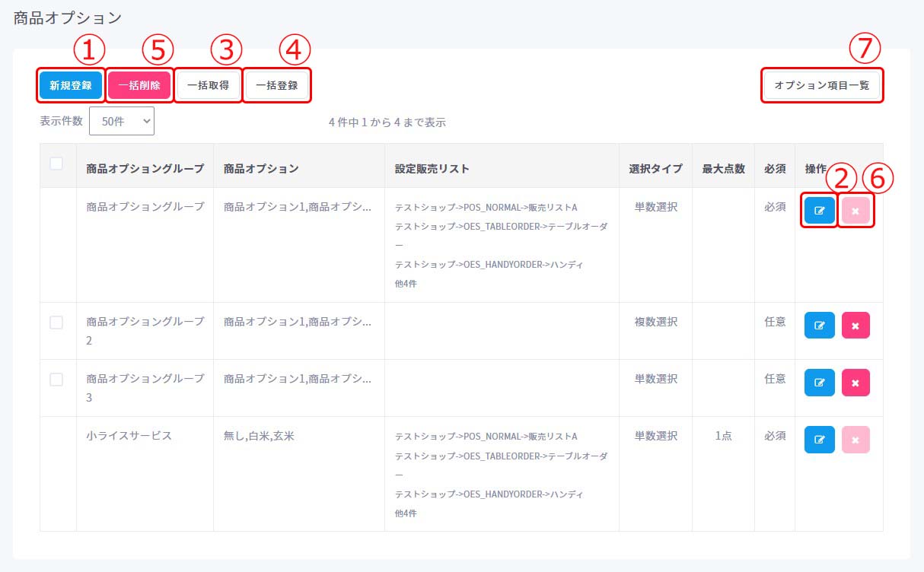Click 複数選択 in 商品オプショングループ2 row

[x=656, y=322]
